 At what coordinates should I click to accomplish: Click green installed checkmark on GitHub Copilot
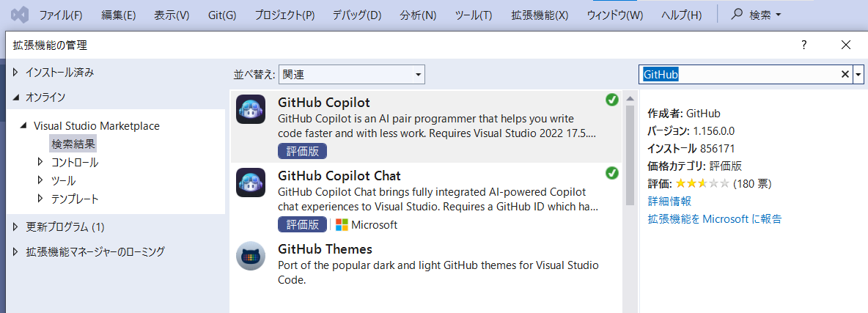pos(611,100)
